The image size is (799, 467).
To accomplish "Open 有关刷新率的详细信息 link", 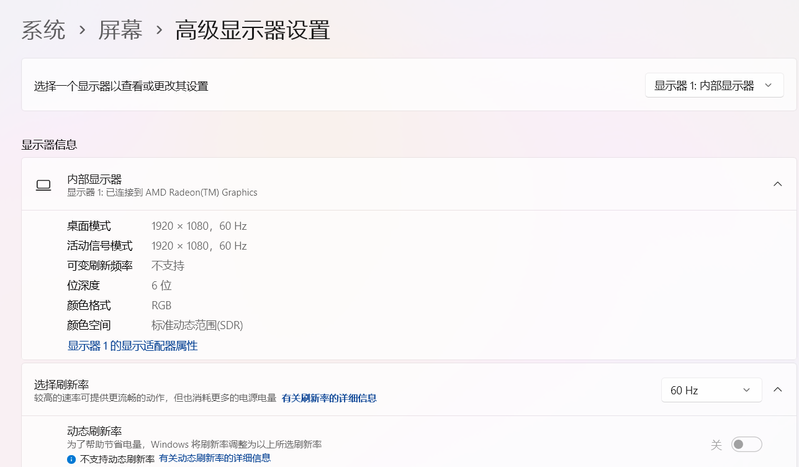I will [329, 398].
